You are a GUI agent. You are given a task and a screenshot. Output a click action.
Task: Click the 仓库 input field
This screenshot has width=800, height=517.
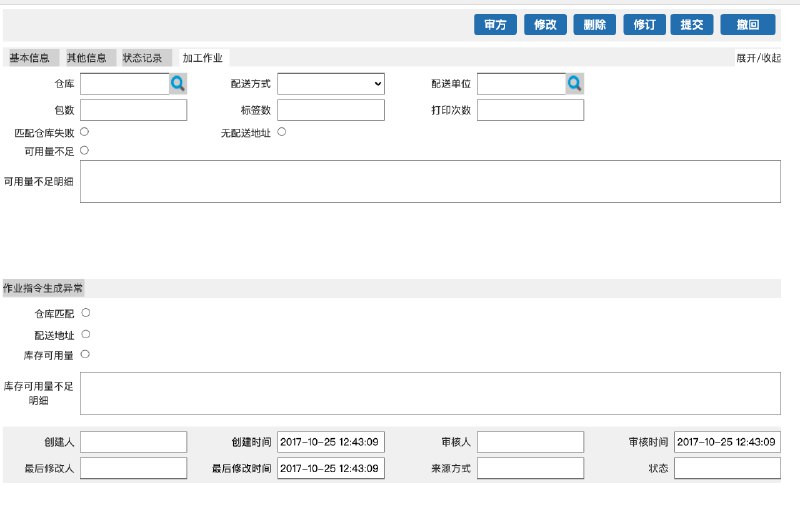(124, 84)
